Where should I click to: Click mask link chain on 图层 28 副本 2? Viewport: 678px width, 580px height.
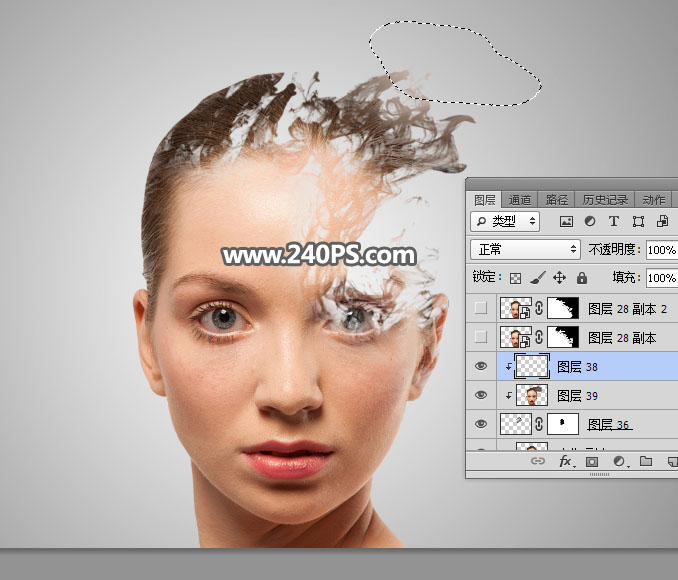pyautogui.click(x=539, y=308)
